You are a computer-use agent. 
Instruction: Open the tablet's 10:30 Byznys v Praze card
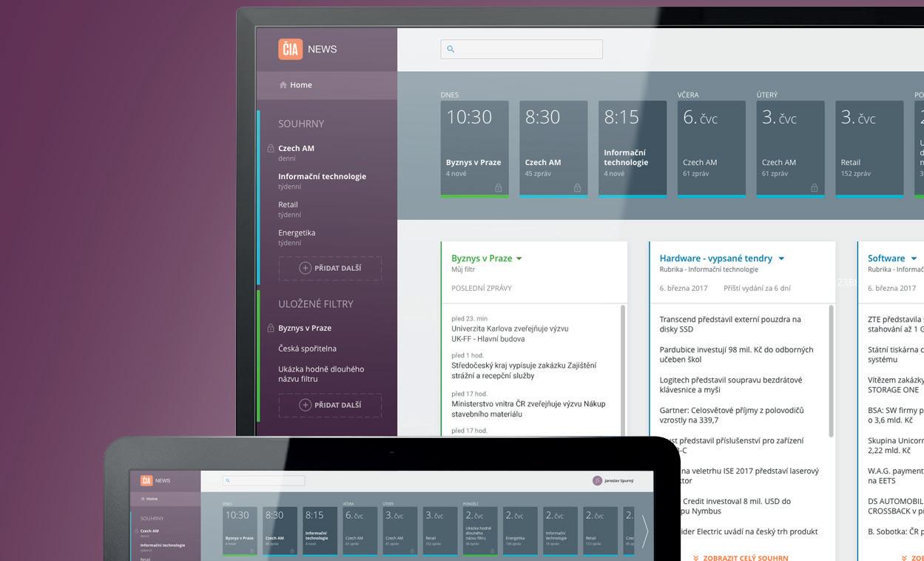pos(240,531)
